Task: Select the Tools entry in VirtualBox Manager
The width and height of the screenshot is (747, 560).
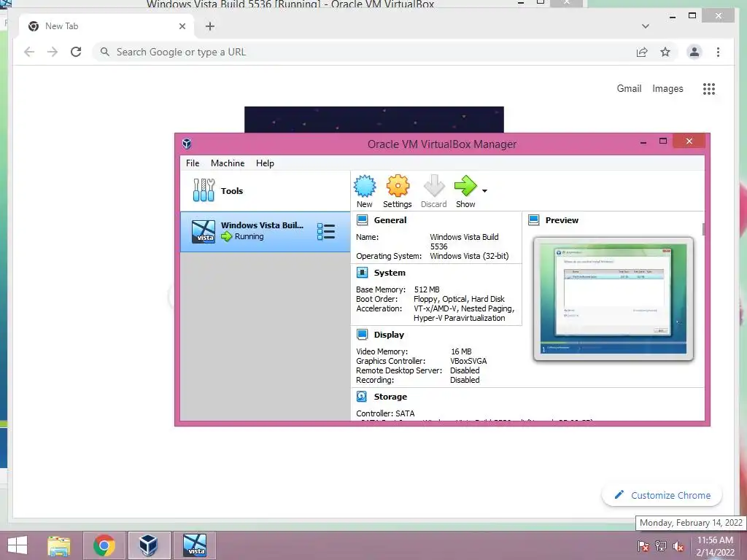Action: pyautogui.click(x=265, y=190)
